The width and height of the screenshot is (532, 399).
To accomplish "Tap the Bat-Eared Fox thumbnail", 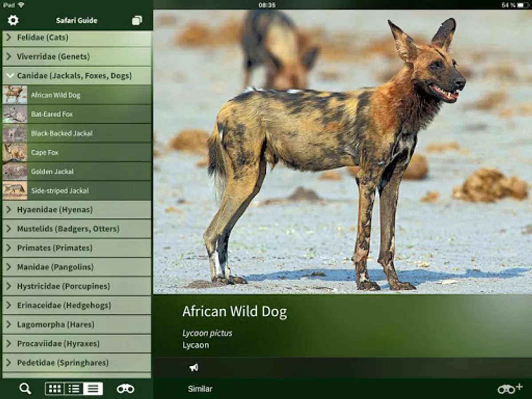I will [x=15, y=114].
